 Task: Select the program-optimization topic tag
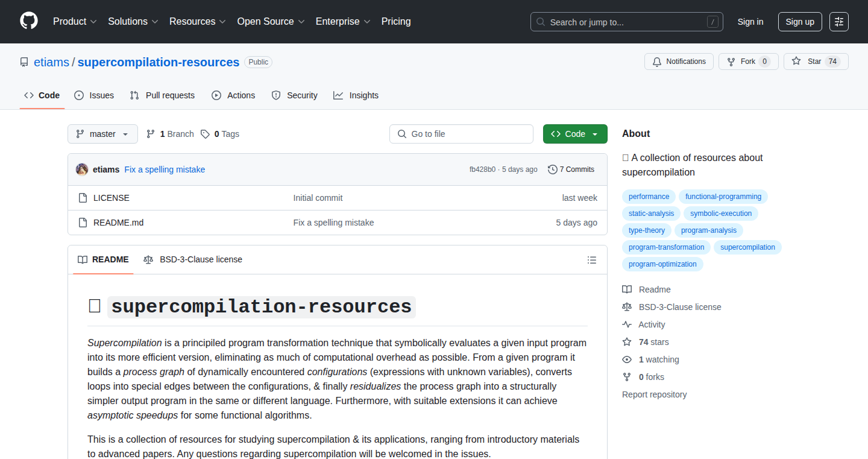[662, 264]
